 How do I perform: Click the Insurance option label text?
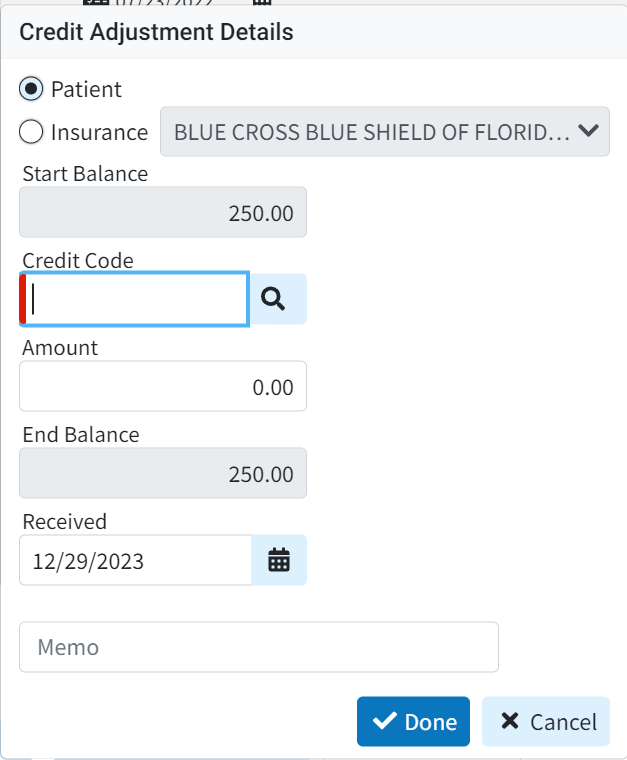99,131
